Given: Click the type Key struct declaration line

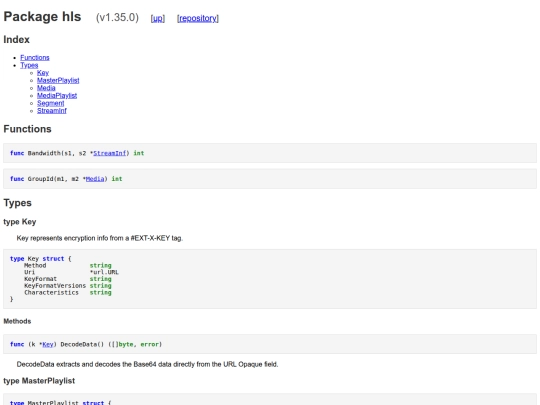Looking at the screenshot, I should pos(41,259).
